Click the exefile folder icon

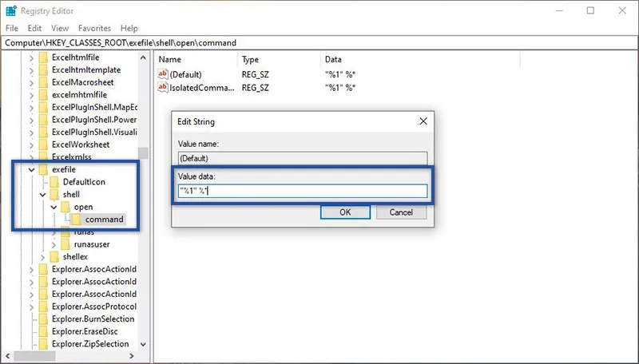point(43,170)
